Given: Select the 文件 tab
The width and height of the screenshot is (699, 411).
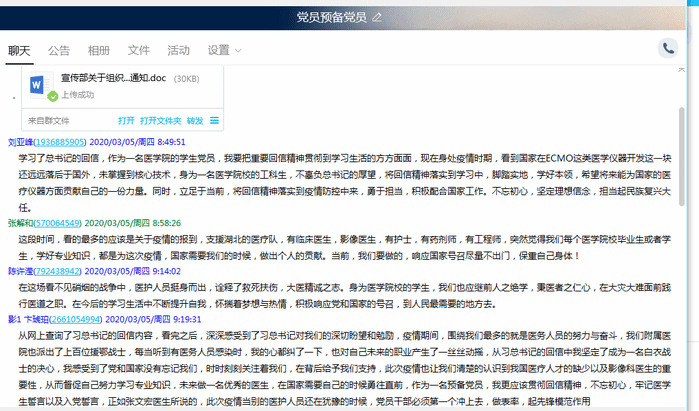Looking at the screenshot, I should pos(139,50).
